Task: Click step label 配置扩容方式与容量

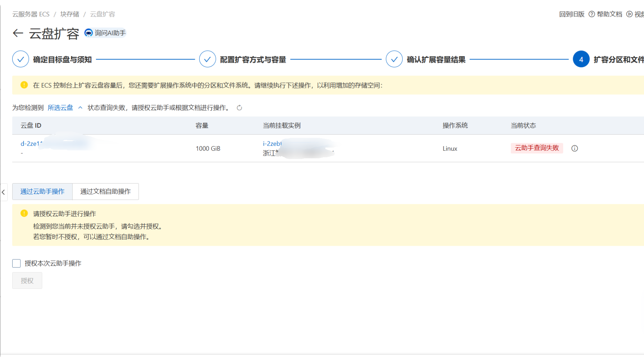Action: 253,59
